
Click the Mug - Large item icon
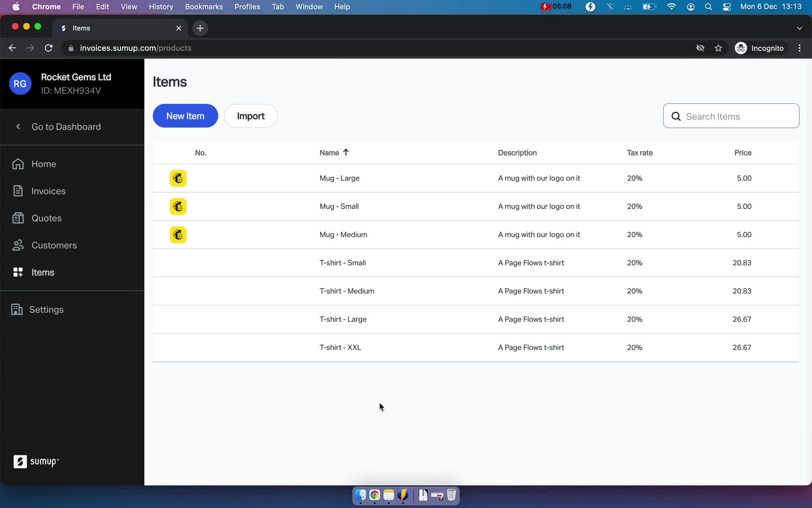[x=178, y=178]
